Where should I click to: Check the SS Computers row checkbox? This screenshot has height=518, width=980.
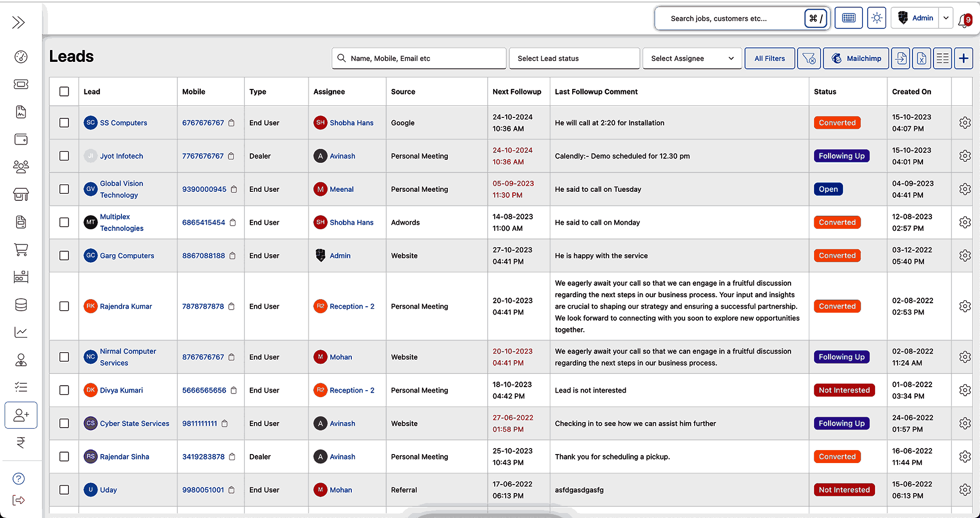64,123
